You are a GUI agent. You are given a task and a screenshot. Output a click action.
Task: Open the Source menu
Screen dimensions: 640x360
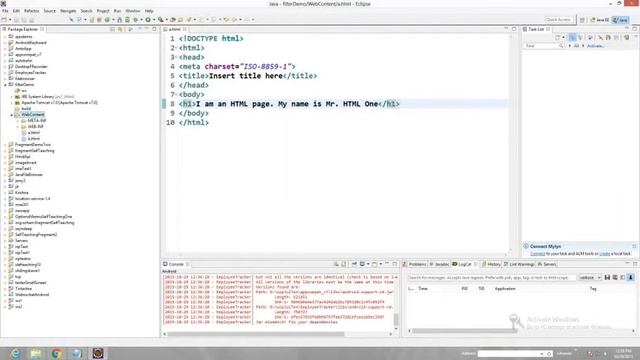50,11
